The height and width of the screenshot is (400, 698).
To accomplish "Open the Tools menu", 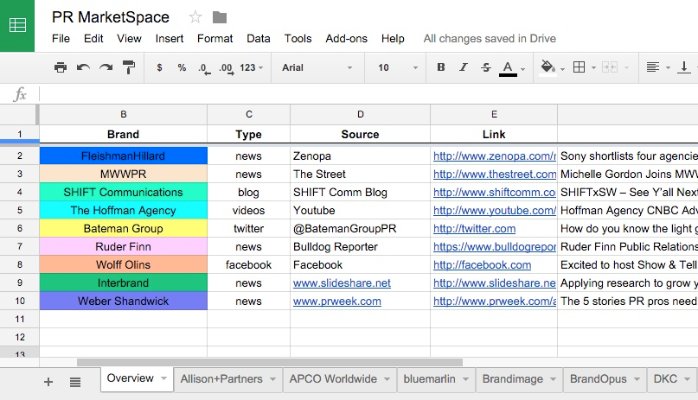I will point(298,39).
